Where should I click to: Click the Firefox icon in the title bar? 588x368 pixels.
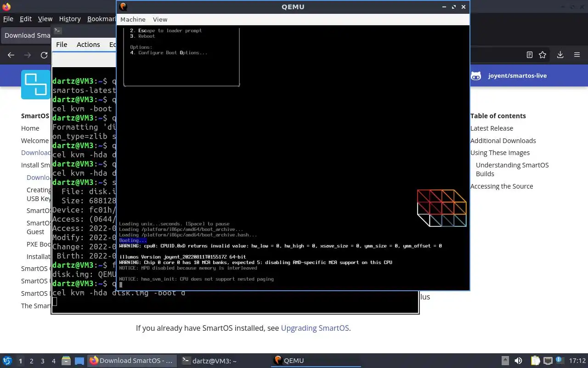click(6, 6)
